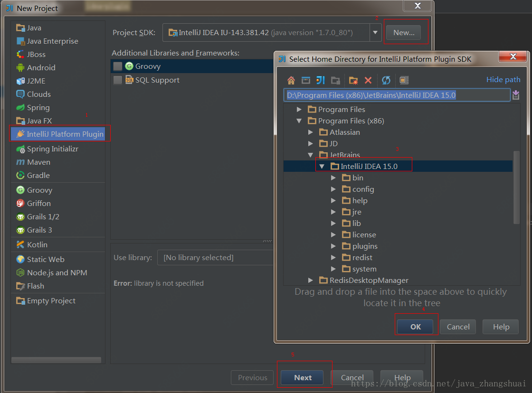Click the Empty Project icon
532x393 pixels.
[20, 301]
